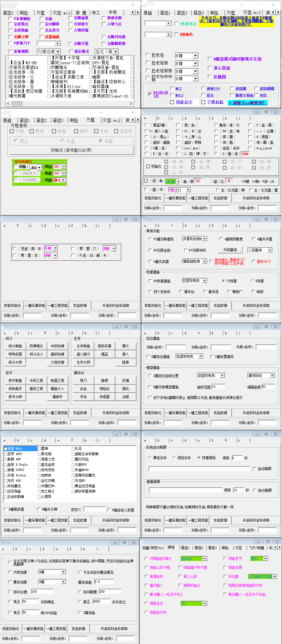Expand the 二级基地 dropdown
Viewport: 282px width, 644px height.
[269, 250]
